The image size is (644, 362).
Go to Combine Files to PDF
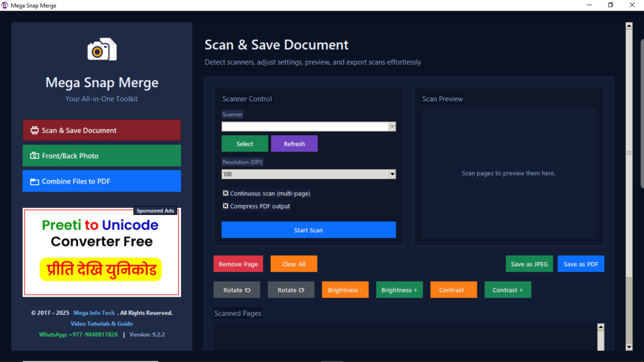tap(102, 181)
